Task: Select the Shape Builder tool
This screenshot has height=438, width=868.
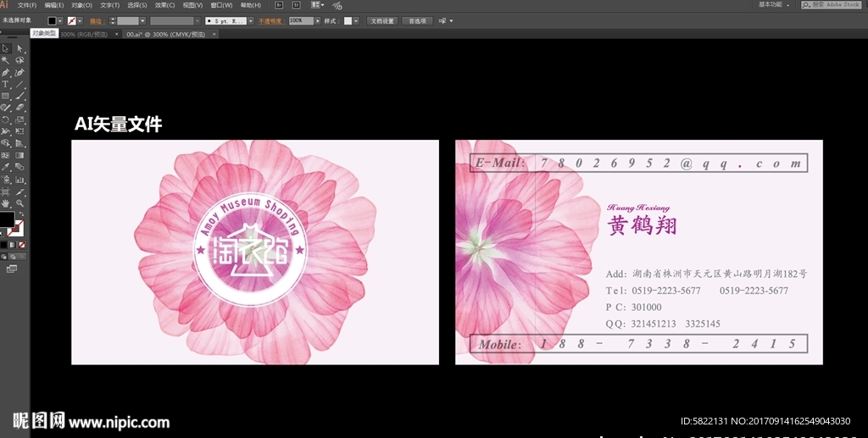Action: pos(6,143)
